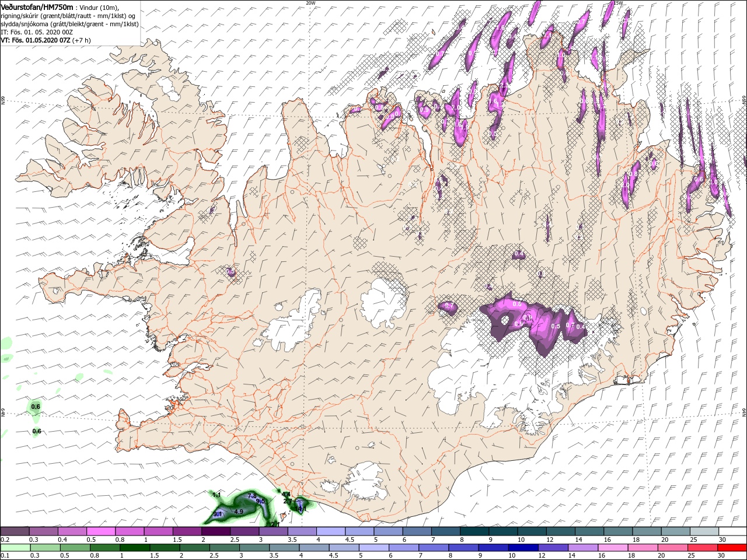Click the 20W longitude label at top
The width and height of the screenshot is (747, 560).
pos(310,2)
